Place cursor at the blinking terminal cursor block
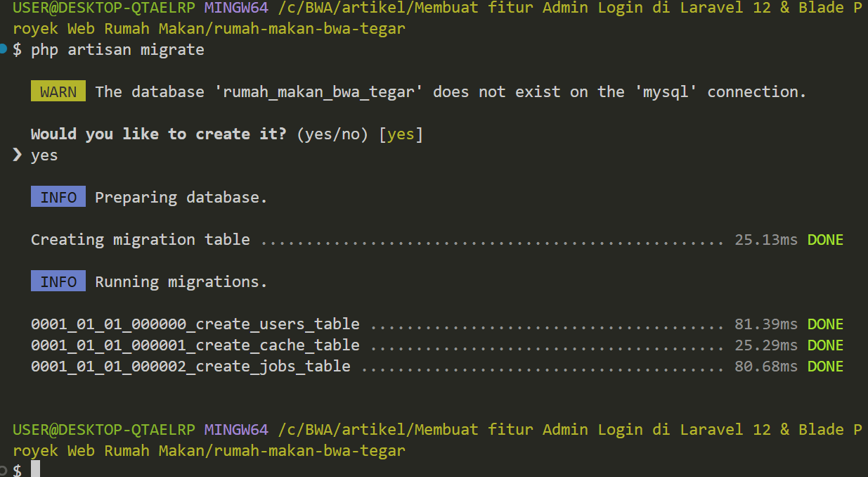This screenshot has width=868, height=477. (x=36, y=470)
